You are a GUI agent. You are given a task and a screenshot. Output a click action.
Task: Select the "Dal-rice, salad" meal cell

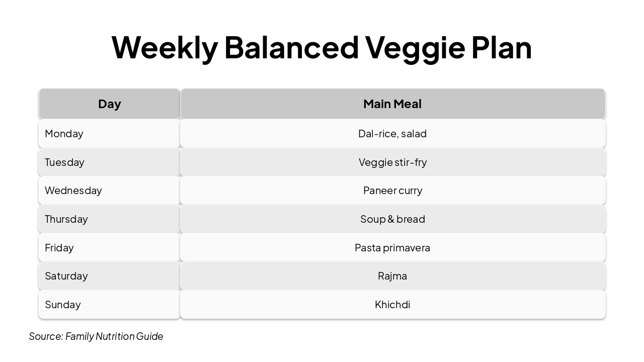point(392,134)
